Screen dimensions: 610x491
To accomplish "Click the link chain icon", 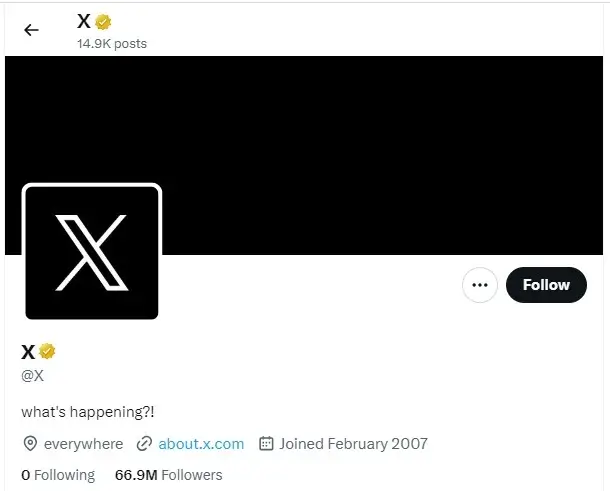I will (144, 444).
